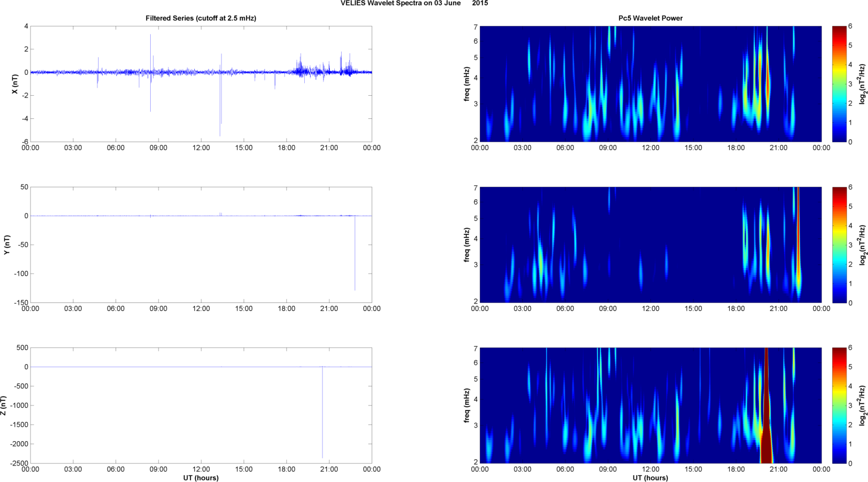Click the colorbar beside the middle wavelet plot
868x482 pixels.
click(x=839, y=245)
